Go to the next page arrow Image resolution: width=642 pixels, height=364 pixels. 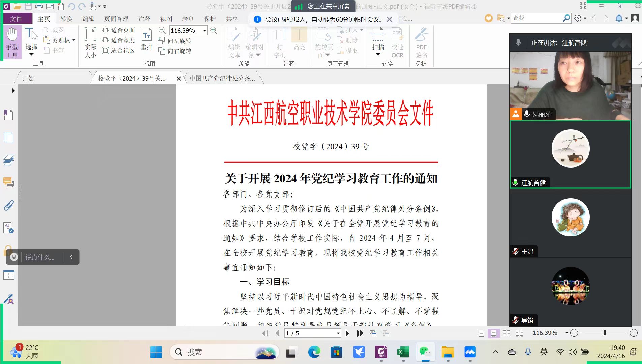point(347,333)
